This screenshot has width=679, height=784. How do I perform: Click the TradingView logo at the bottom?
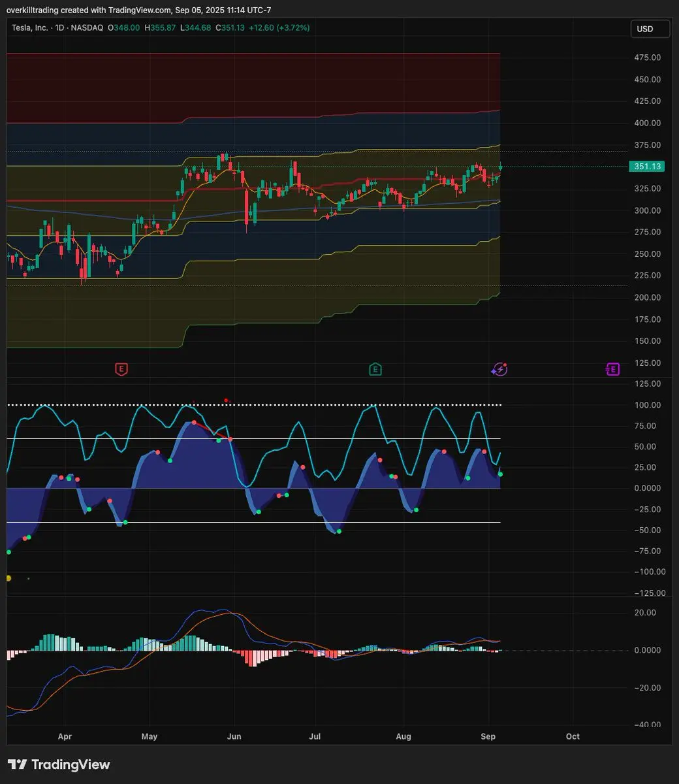coord(59,764)
